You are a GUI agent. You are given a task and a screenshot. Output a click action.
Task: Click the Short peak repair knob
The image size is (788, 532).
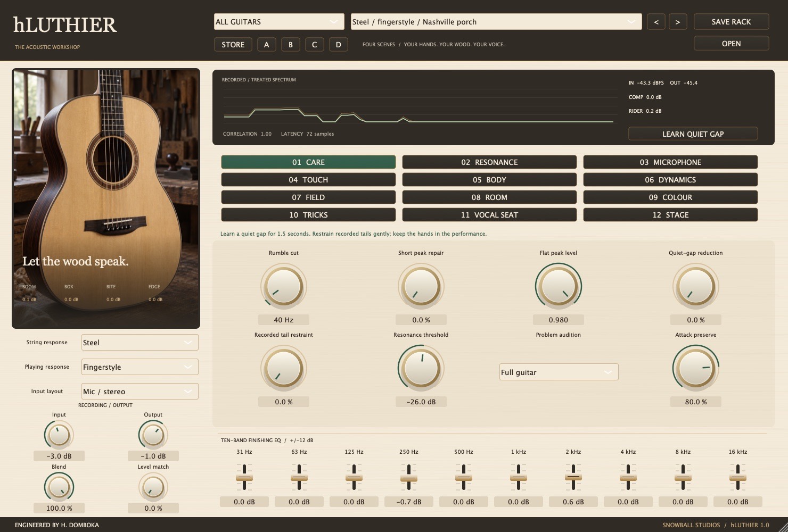click(x=421, y=286)
